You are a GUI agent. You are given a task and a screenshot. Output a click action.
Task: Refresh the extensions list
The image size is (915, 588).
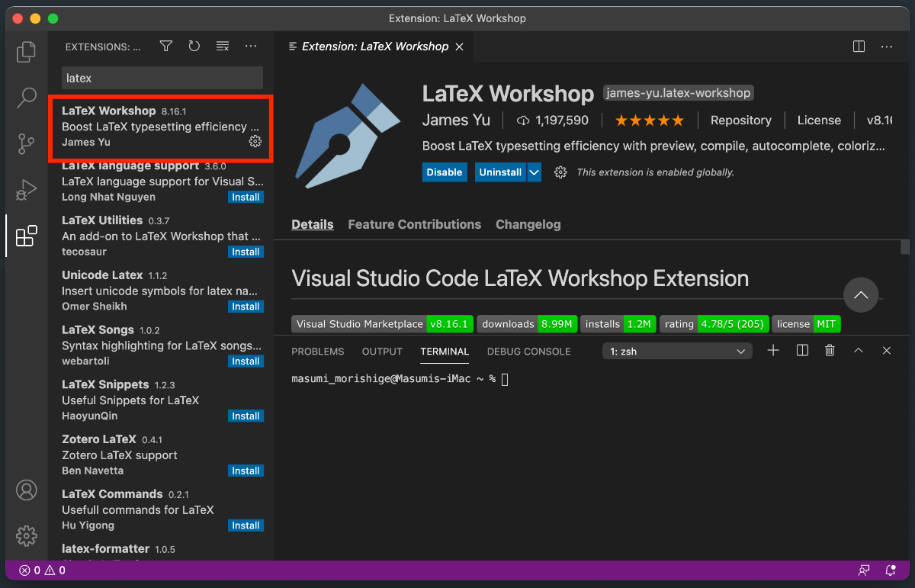[x=194, y=47]
